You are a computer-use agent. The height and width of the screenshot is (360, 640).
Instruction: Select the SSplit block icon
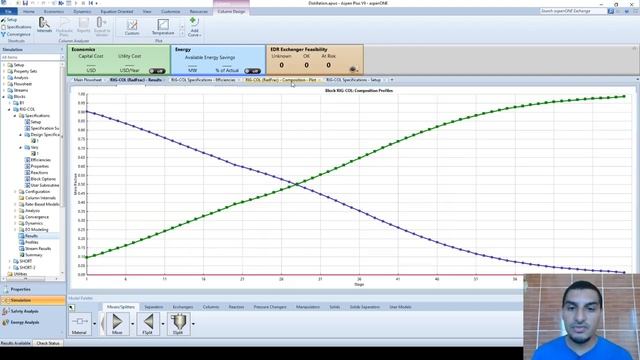pyautogui.click(x=178, y=324)
